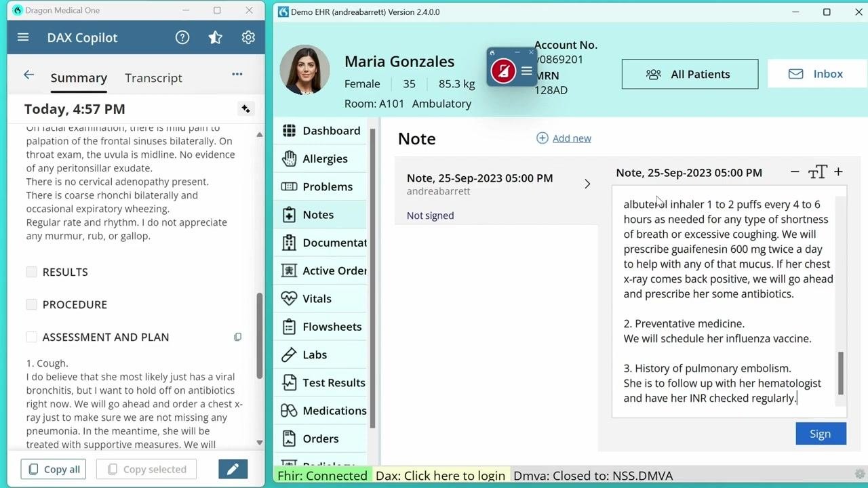Image resolution: width=868 pixels, height=488 pixels.
Task: Open Documentation in the EHR sidebar
Action: 322,243
